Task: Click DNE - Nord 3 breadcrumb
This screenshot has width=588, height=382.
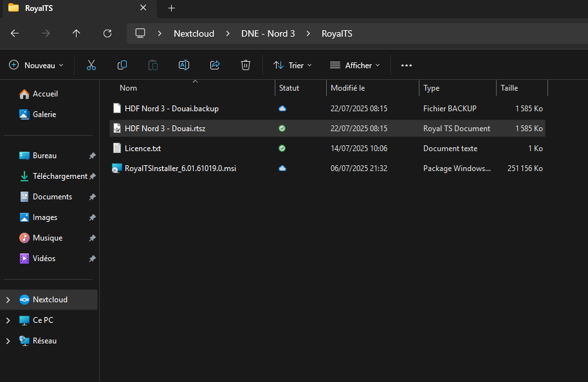Action: [268, 33]
